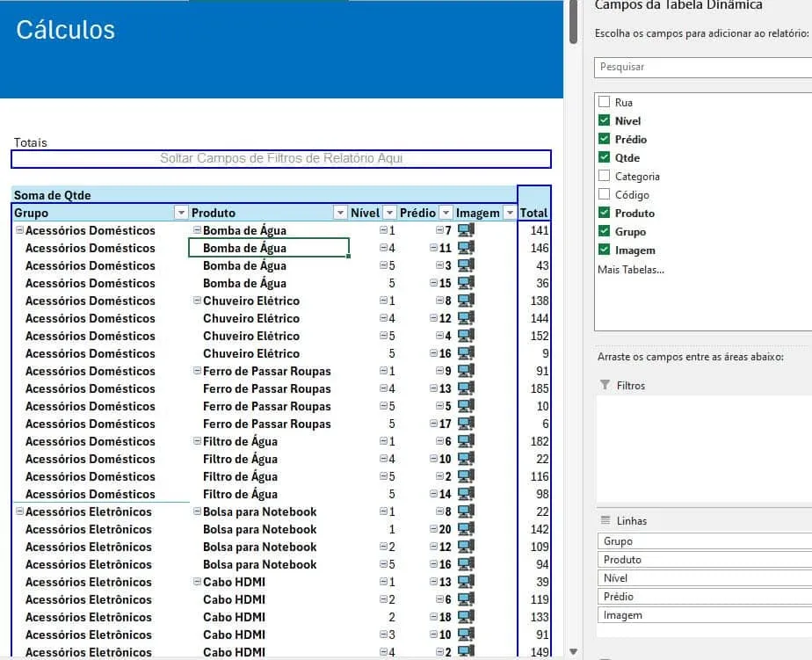Collapse the Chuveiro Elétrico product group
812x660 pixels.
(197, 300)
